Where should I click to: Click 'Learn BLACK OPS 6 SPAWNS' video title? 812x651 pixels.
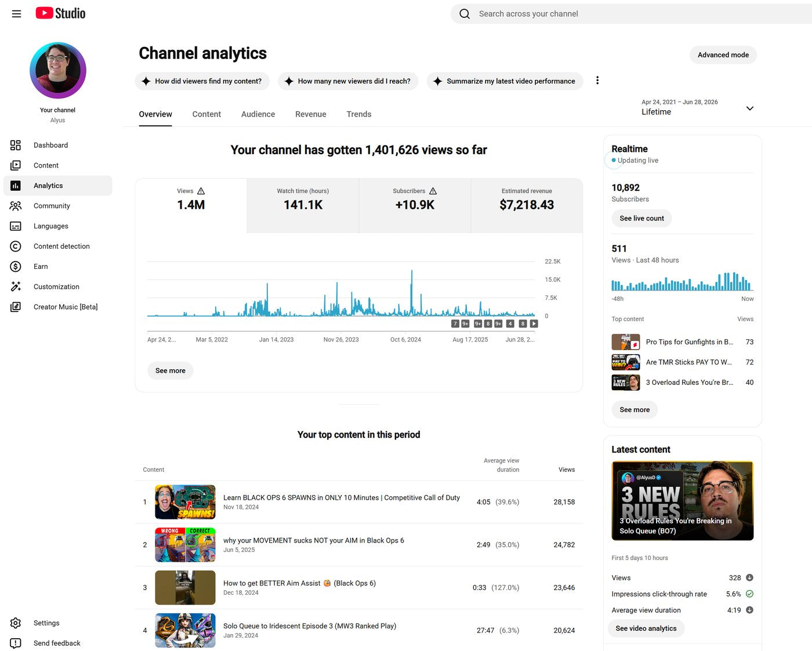342,497
